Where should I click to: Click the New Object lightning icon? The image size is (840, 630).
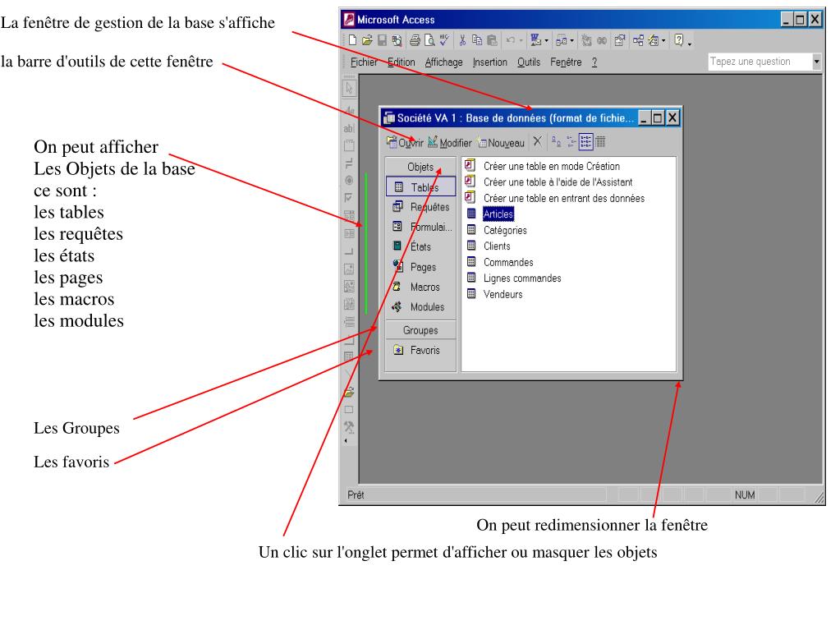pos(653,39)
